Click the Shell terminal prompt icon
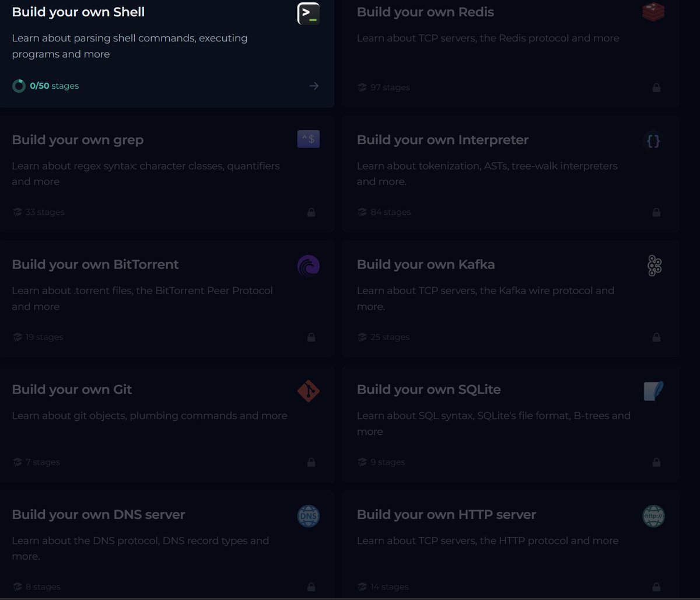 click(308, 13)
